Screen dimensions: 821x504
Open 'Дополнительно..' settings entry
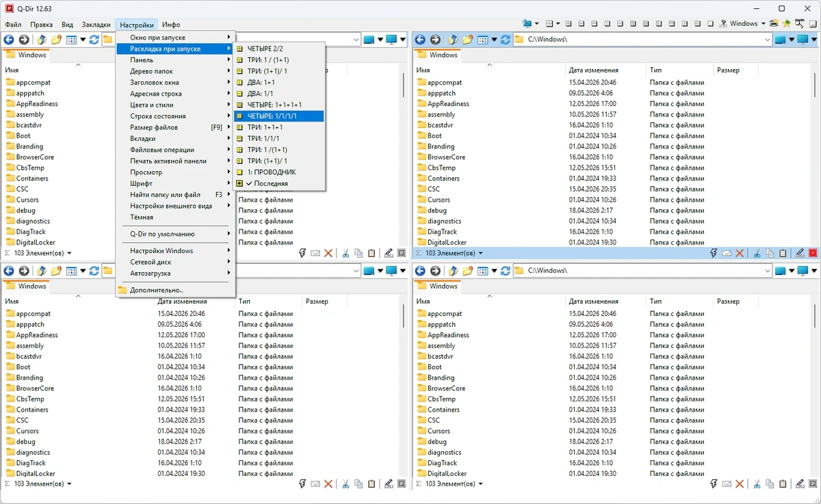tap(175, 290)
